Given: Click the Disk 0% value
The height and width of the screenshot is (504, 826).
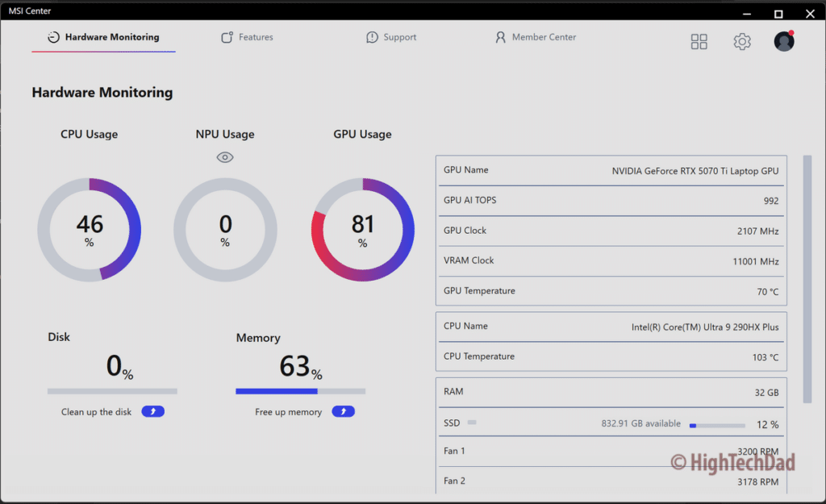Looking at the screenshot, I should [x=119, y=366].
